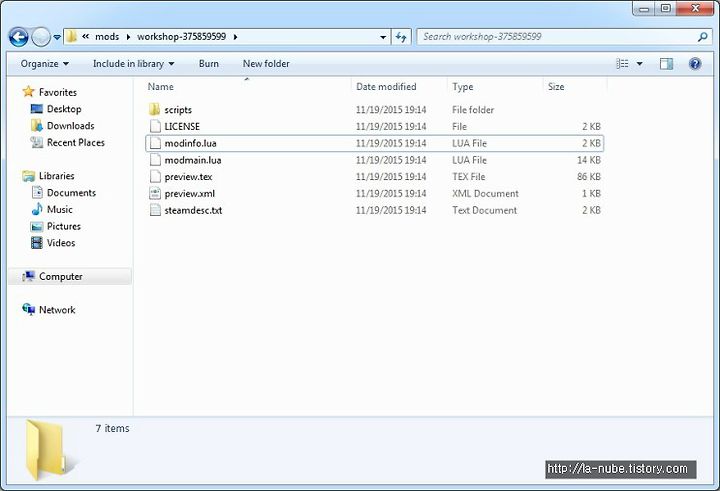The height and width of the screenshot is (491, 720).
Task: Select the steamdesc.txt file name
Action: [193, 210]
